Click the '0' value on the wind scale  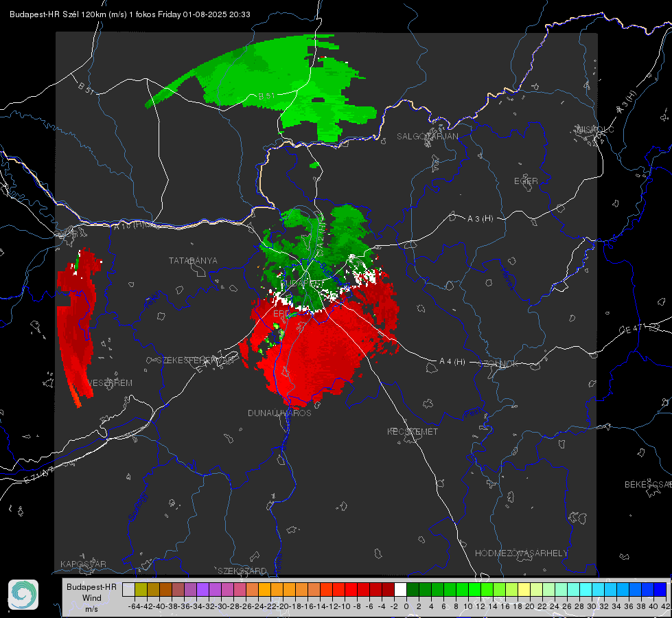406,606
